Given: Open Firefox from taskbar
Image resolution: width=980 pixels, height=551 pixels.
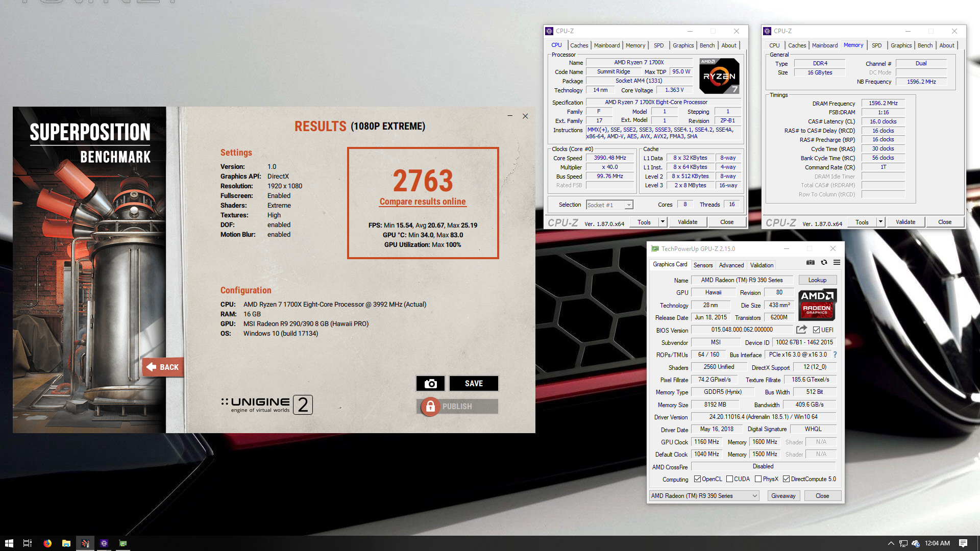Looking at the screenshot, I should pos(47,543).
